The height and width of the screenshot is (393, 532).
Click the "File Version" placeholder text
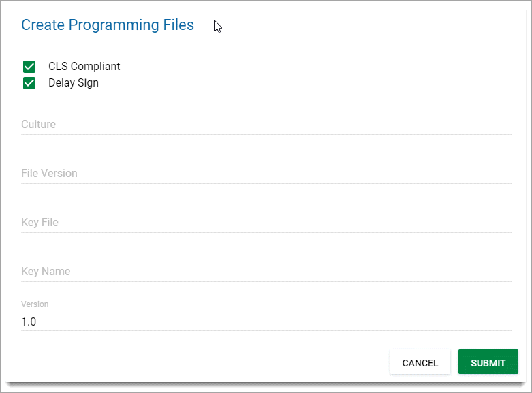coord(49,174)
